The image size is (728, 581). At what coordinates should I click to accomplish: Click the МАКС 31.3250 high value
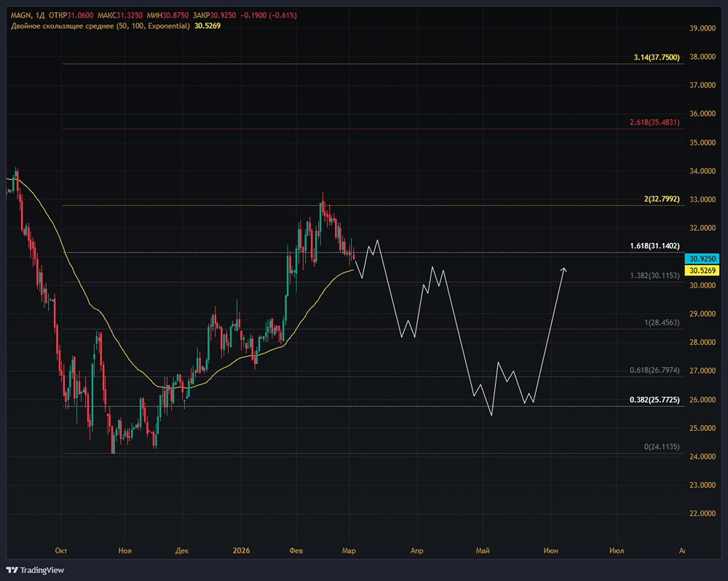120,15
